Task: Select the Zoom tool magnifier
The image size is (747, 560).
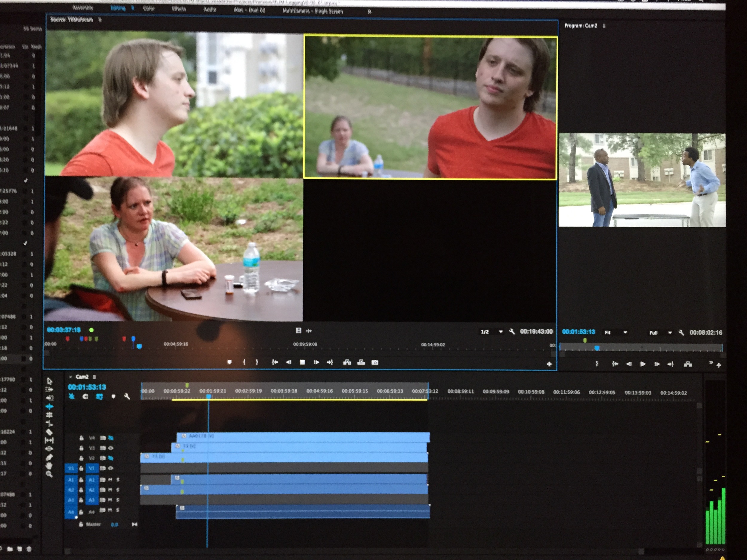Action: tap(49, 474)
